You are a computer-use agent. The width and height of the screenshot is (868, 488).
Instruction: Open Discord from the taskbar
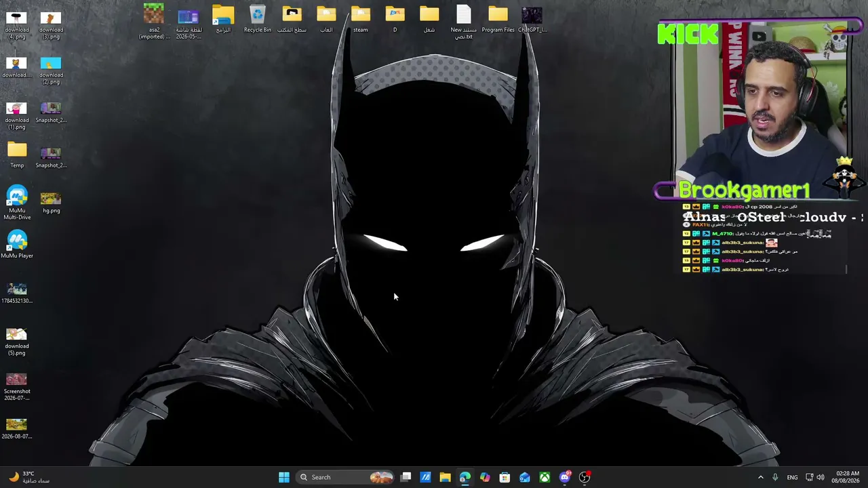(565, 477)
